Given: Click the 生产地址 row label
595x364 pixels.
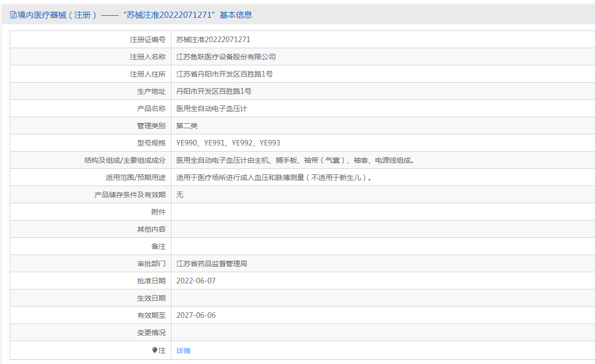Looking at the screenshot, I should (151, 91).
